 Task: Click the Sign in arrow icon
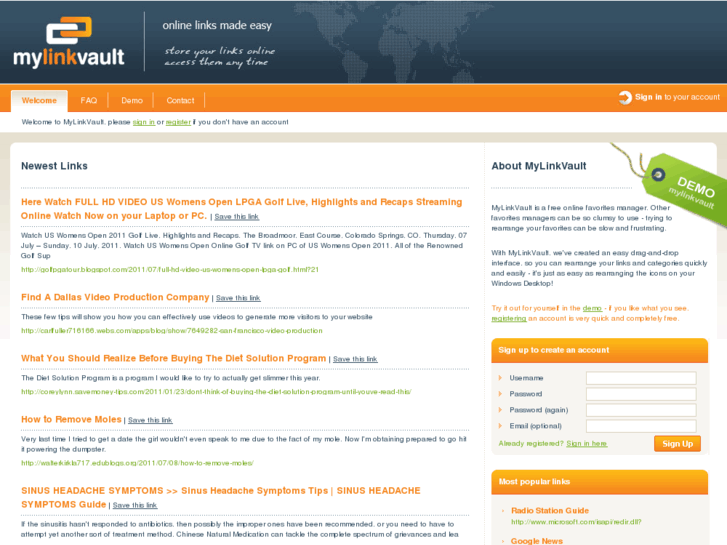tap(625, 97)
